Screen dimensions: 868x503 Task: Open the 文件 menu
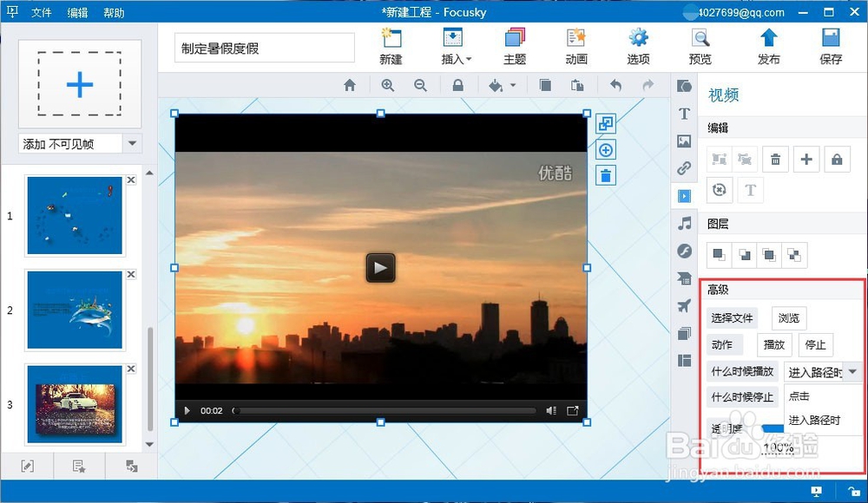(41, 12)
